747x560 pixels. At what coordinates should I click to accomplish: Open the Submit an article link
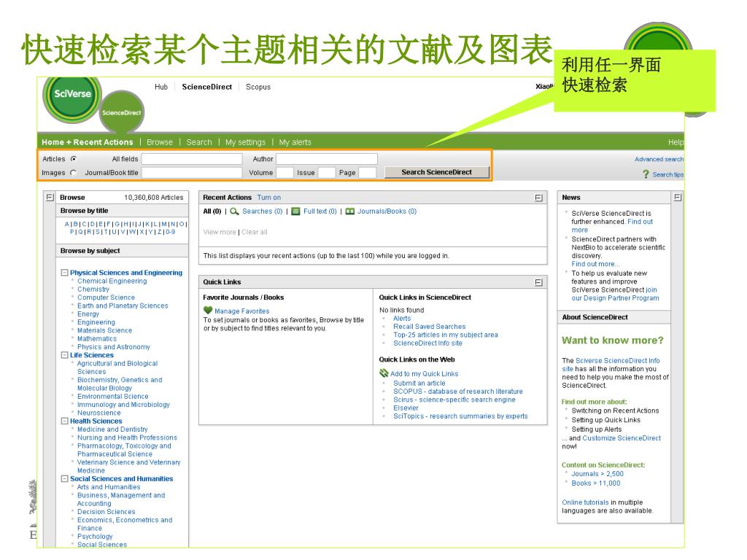point(419,383)
